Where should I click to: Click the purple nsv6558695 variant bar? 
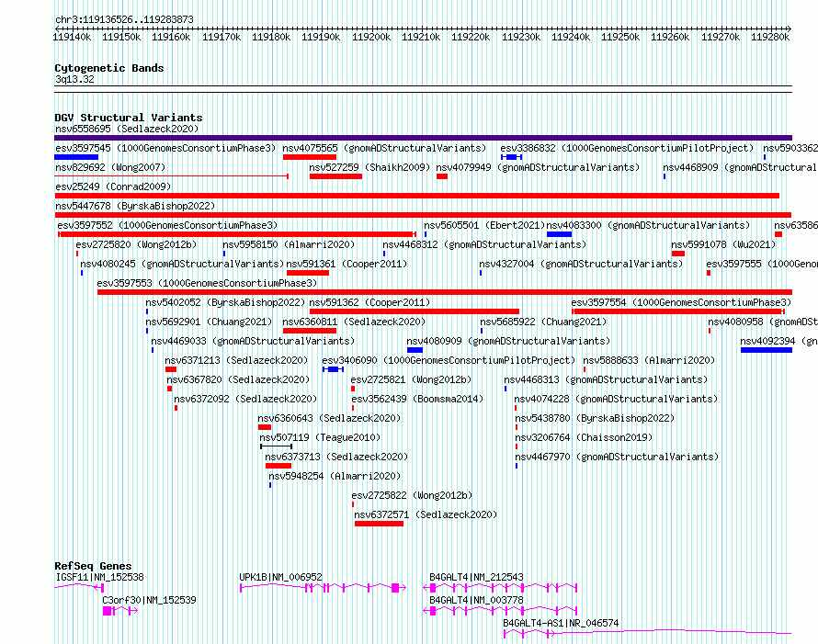coord(423,138)
